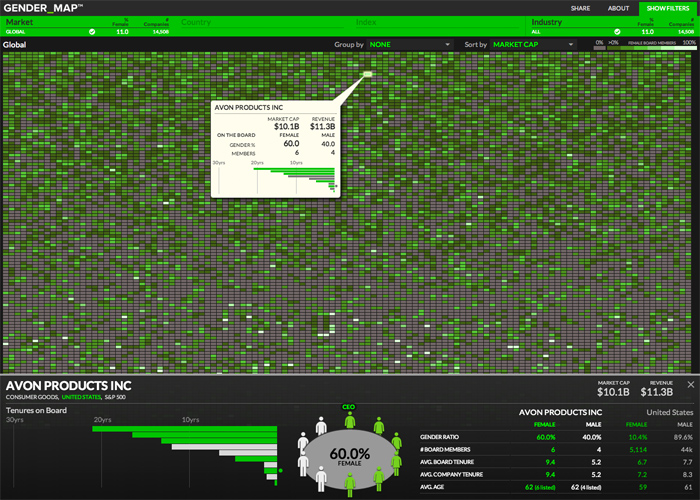Screen dimensions: 700x500
Task: Click the S&P 500 label under company name
Action: tap(115, 397)
